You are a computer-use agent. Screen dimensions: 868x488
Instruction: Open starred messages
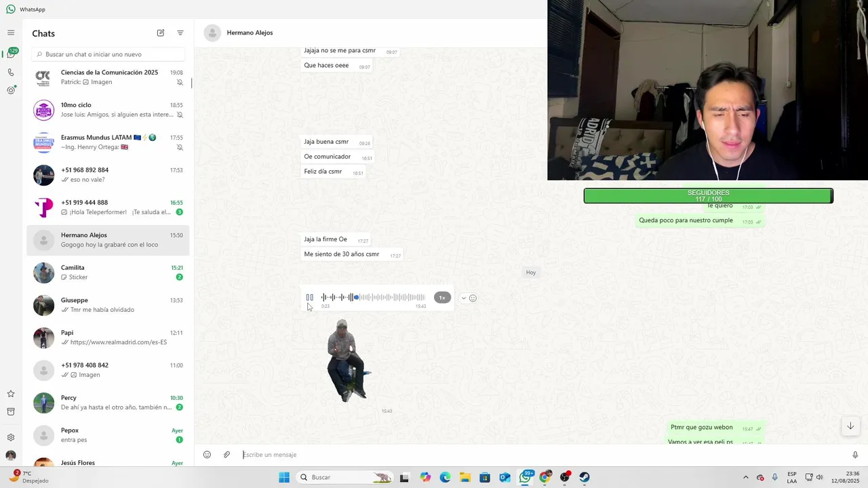[11, 394]
